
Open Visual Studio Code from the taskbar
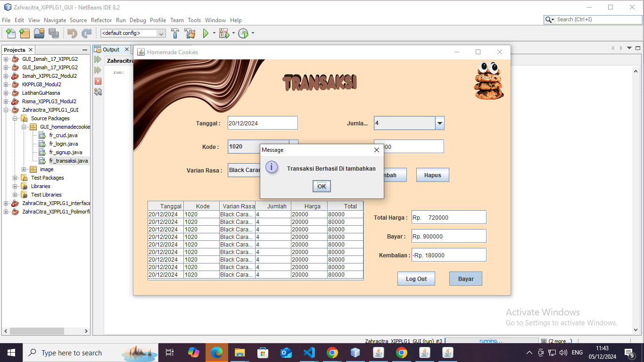(x=309, y=353)
